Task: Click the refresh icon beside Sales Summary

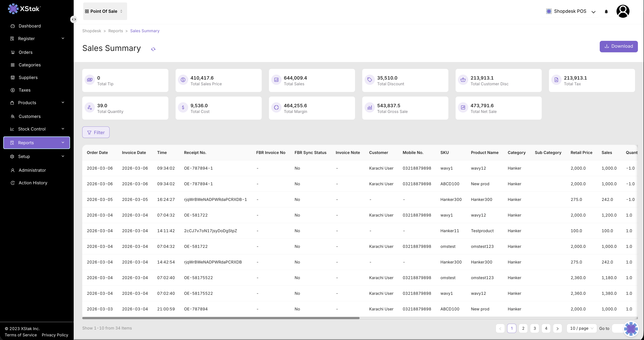Action: click(x=153, y=49)
